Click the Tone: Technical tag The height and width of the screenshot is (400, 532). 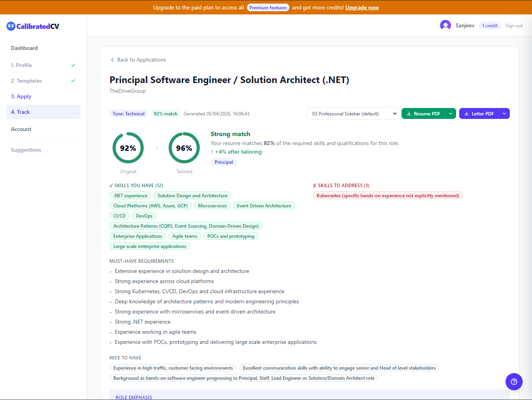click(x=129, y=114)
